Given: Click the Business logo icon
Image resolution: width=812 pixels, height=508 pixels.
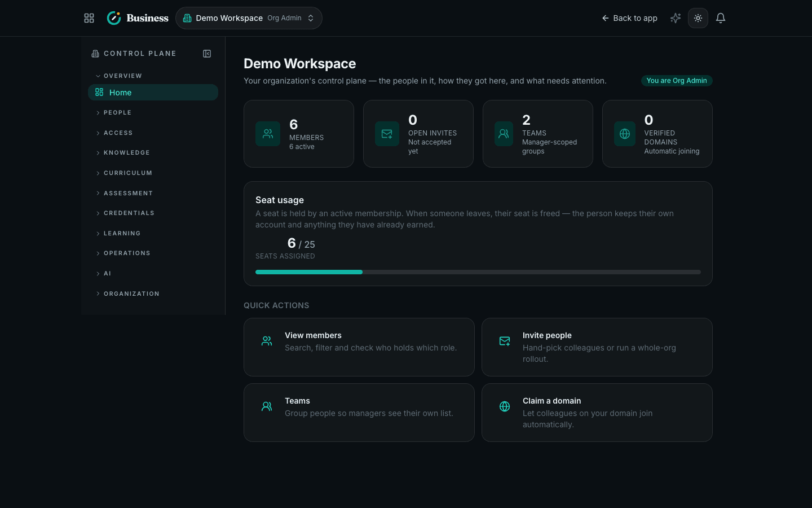Looking at the screenshot, I should [x=114, y=18].
